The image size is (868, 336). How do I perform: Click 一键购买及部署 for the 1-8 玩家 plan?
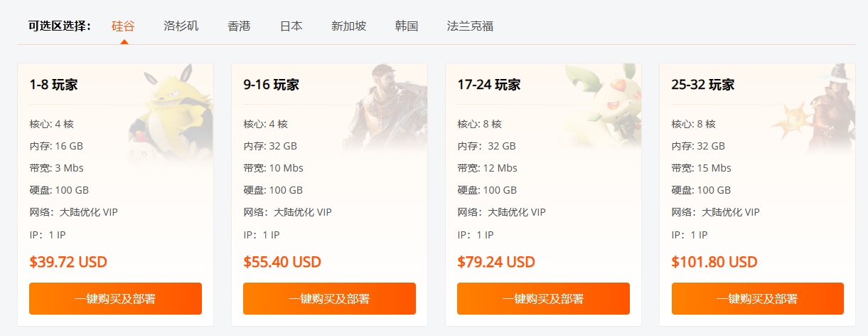[x=115, y=298]
